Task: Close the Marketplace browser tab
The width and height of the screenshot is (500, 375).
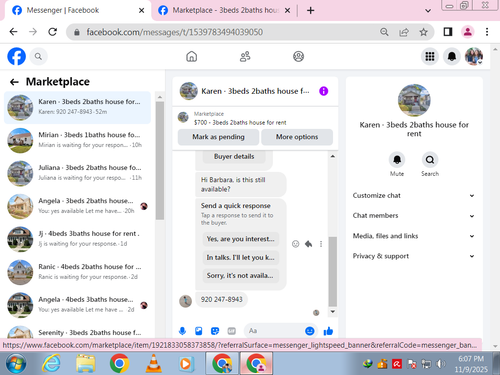Action: (x=287, y=11)
